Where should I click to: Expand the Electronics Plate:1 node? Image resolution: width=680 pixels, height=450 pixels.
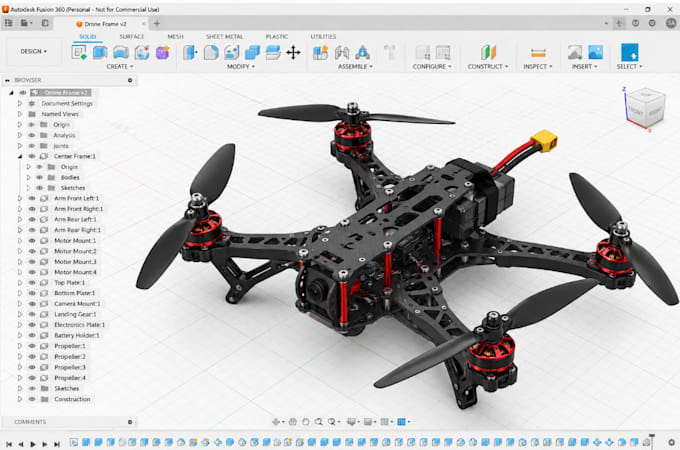click(x=20, y=325)
